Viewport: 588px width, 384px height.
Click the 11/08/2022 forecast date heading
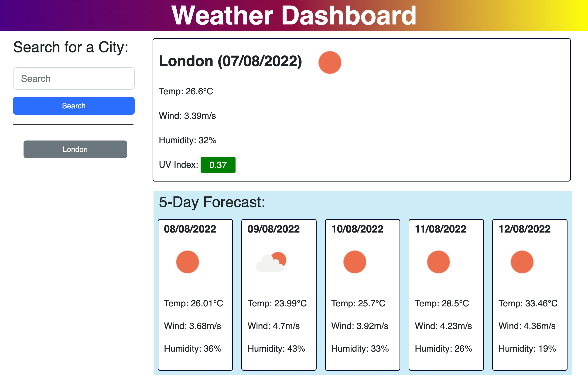[441, 229]
